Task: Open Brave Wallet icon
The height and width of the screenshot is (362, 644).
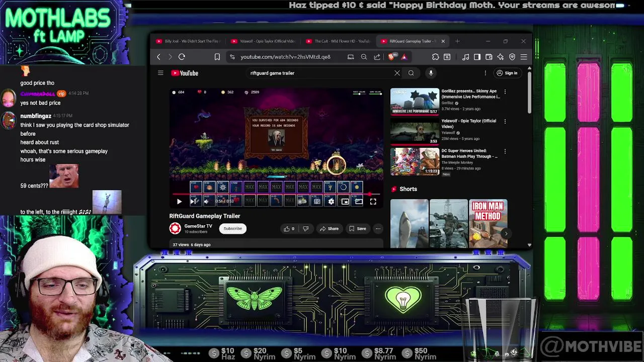Action: tap(489, 57)
